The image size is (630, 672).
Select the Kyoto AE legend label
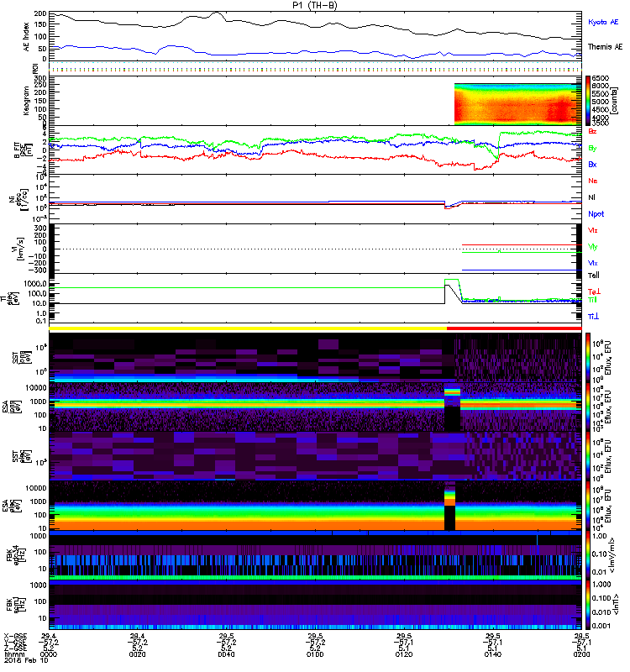point(603,22)
